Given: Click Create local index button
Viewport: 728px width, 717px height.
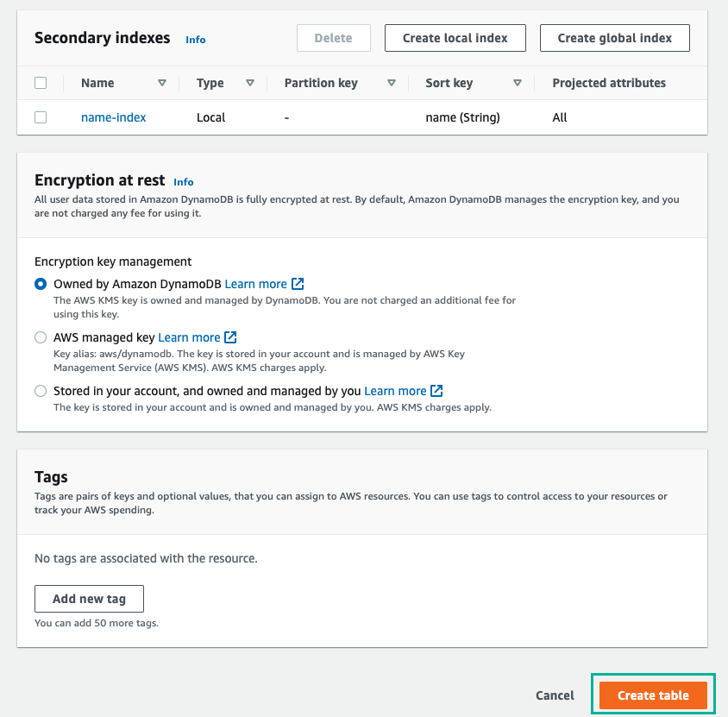Looking at the screenshot, I should coord(455,38).
